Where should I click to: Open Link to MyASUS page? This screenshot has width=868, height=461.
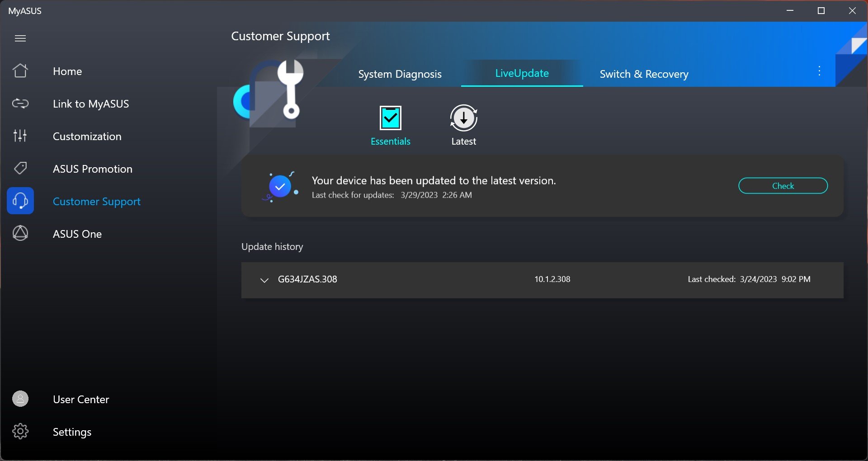click(91, 104)
